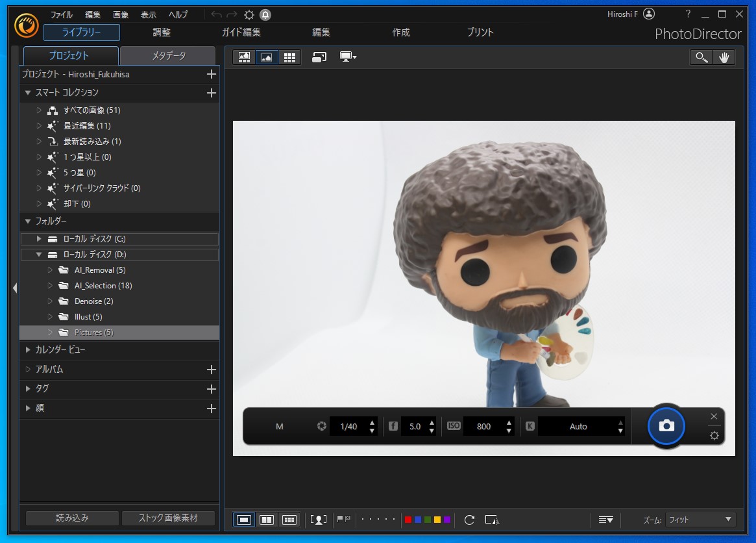Decrease the 5.0 aperture value
The width and height of the screenshot is (756, 543).
pyautogui.click(x=432, y=430)
